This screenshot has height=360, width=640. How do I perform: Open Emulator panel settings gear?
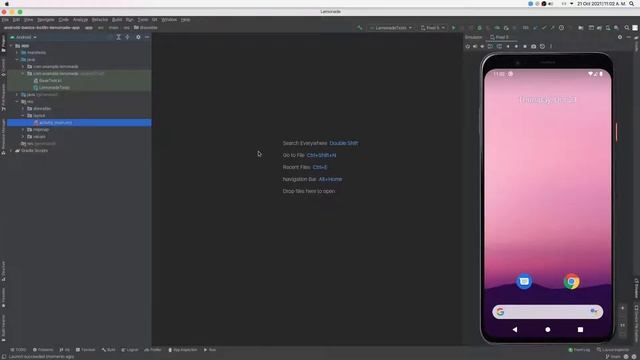click(x=620, y=37)
